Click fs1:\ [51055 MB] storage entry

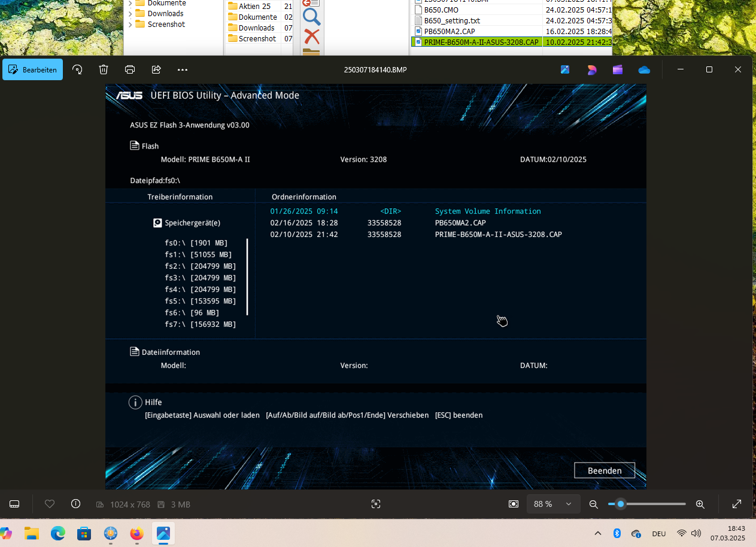pyautogui.click(x=198, y=254)
